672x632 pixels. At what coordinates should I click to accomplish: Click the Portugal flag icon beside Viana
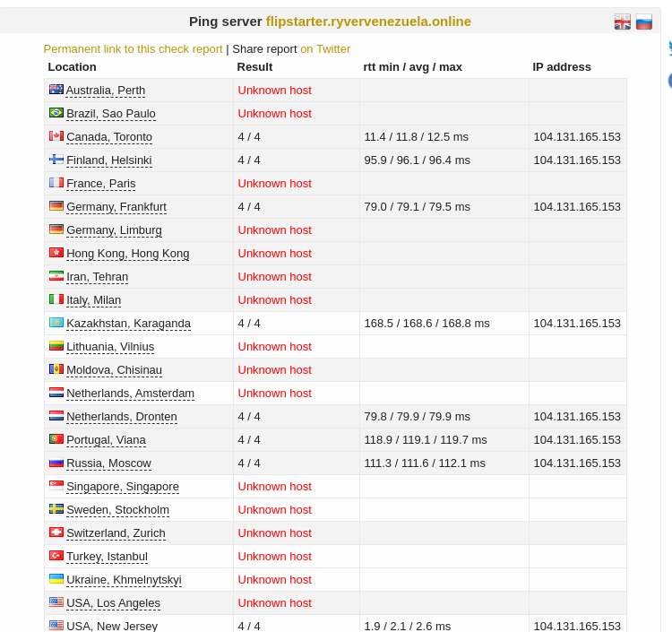(56, 439)
